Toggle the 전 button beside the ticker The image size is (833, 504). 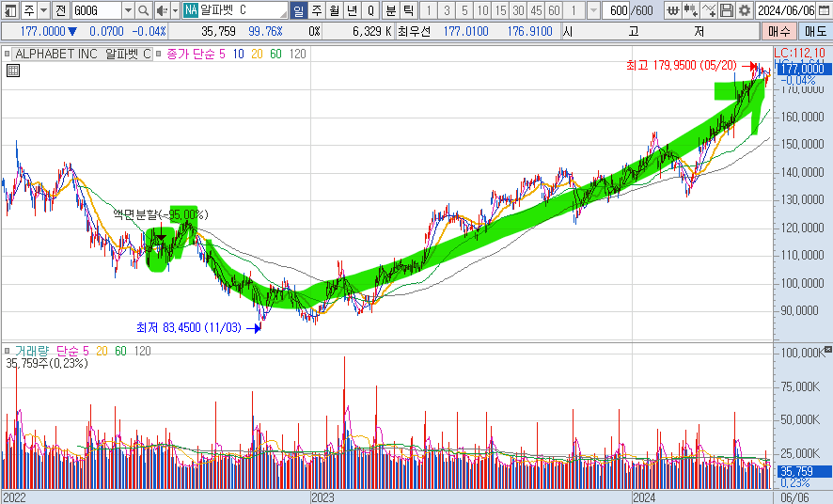60,10
